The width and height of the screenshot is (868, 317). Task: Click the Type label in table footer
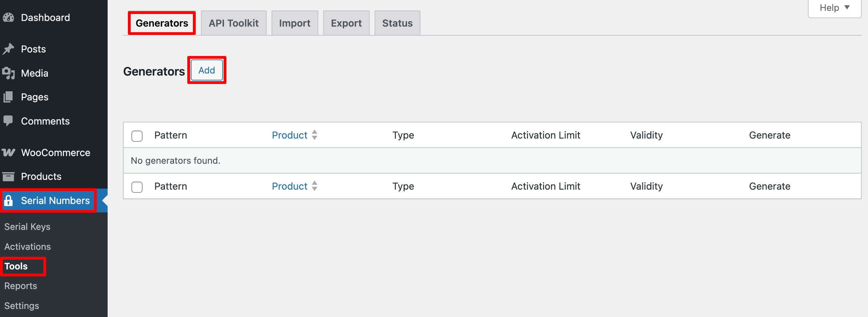[403, 186]
